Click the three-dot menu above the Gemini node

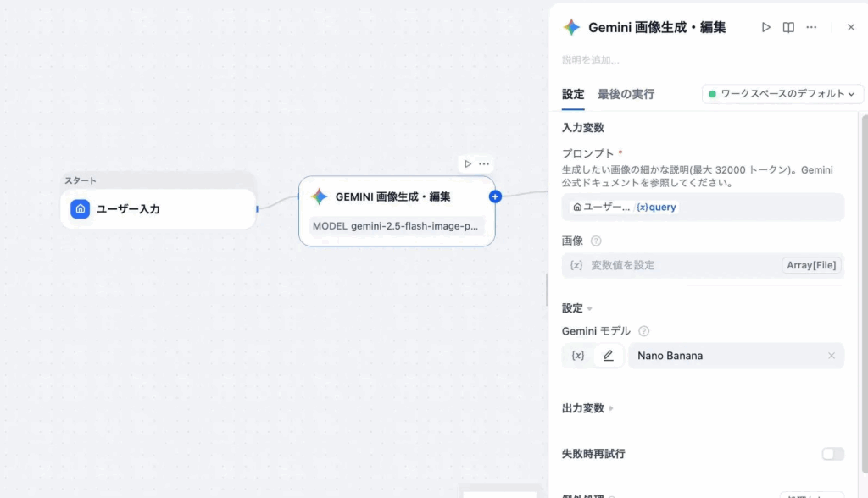(x=484, y=163)
